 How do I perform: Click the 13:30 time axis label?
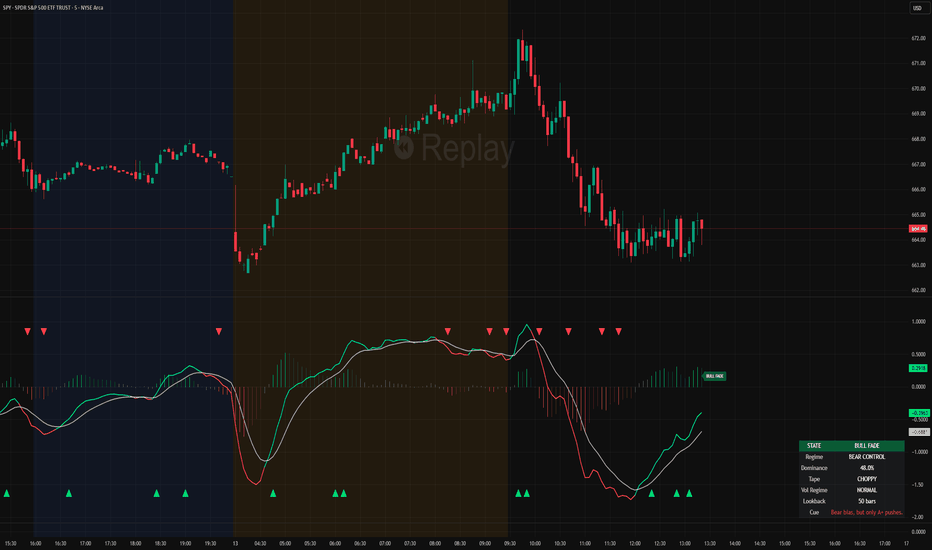(710, 543)
